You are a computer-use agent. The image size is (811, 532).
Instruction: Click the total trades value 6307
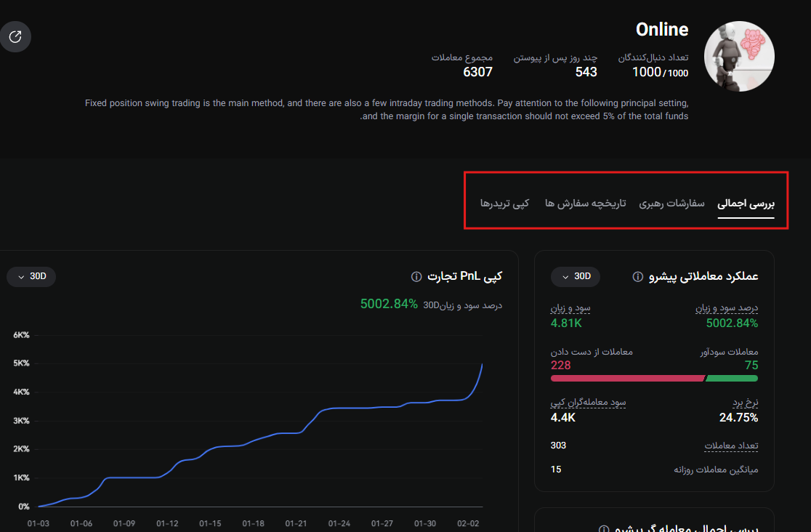[477, 72]
